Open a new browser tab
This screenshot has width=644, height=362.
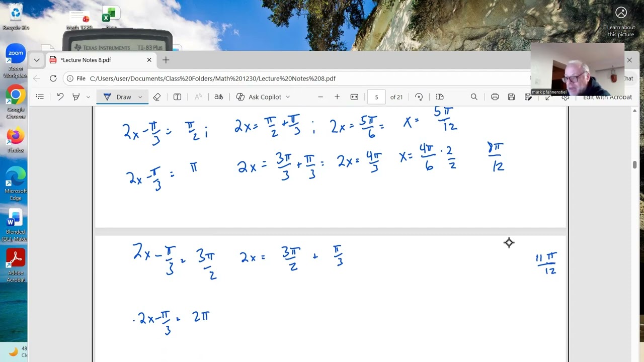point(166,60)
